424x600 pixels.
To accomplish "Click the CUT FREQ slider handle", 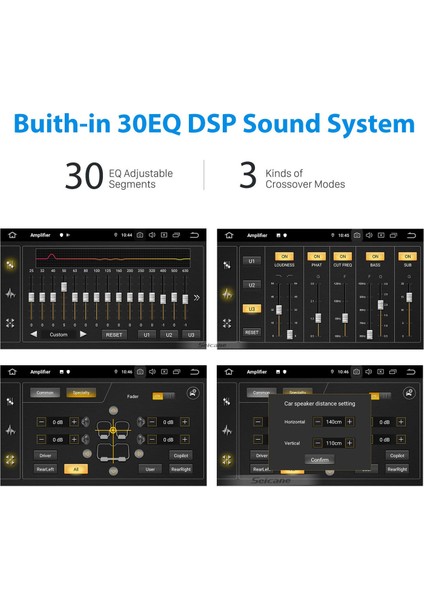I will point(345,318).
